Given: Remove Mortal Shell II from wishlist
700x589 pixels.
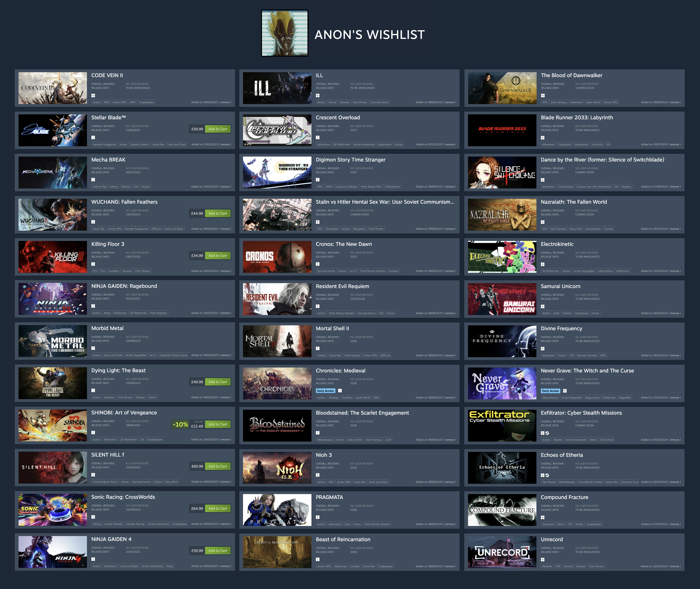Looking at the screenshot, I should pyautogui.click(x=450, y=355).
